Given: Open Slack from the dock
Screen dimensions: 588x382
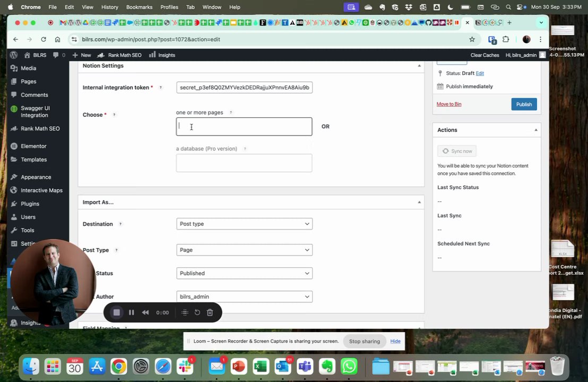Looking at the screenshot, I should coord(185,367).
